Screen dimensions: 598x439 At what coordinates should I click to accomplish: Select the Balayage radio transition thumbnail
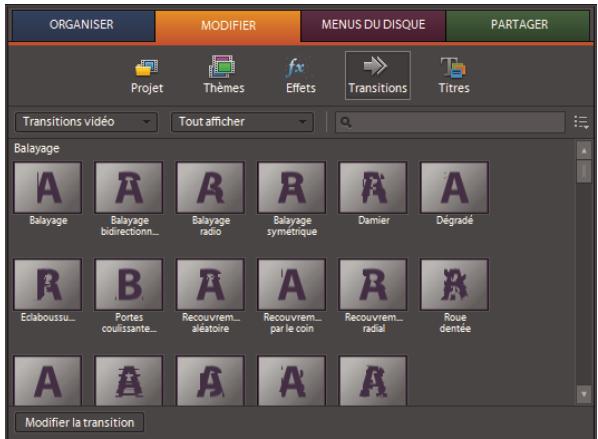pyautogui.click(x=211, y=187)
